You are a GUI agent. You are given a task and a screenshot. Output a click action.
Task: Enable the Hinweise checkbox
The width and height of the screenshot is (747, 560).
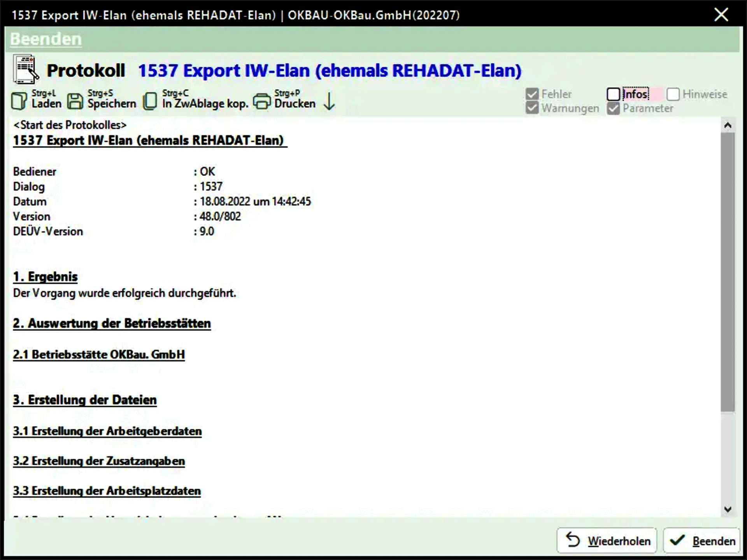(673, 94)
